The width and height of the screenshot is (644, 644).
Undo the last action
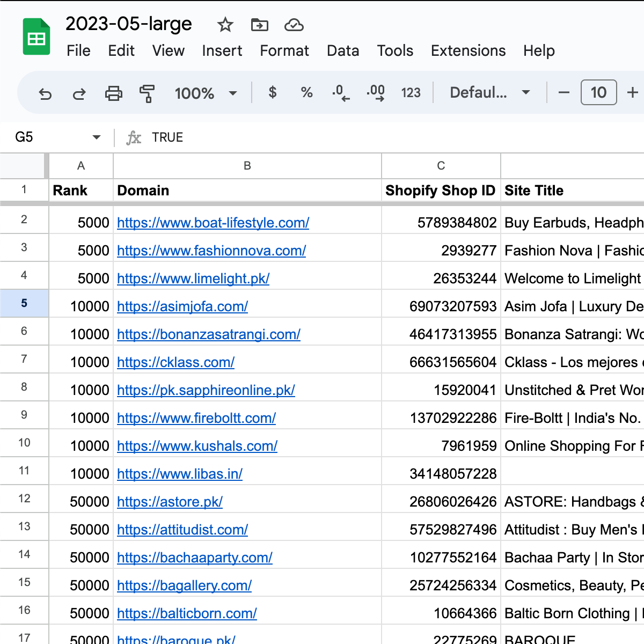click(46, 93)
